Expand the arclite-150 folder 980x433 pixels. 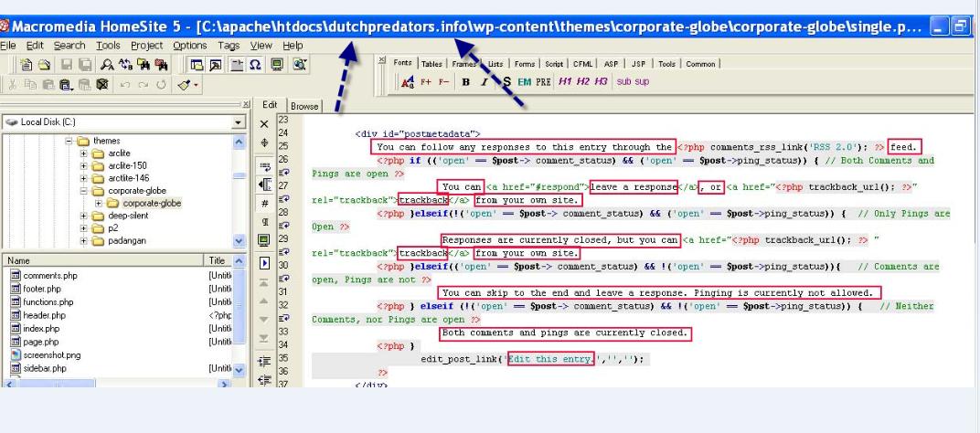pyautogui.click(x=84, y=165)
